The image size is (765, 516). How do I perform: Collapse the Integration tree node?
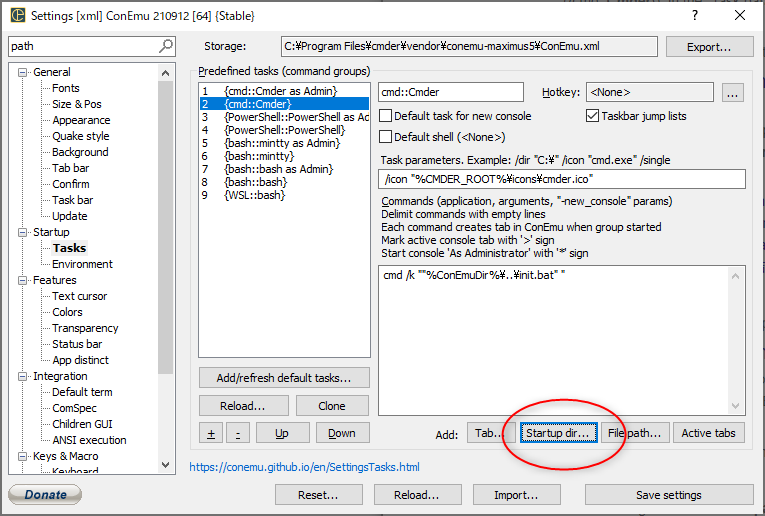(x=22, y=377)
